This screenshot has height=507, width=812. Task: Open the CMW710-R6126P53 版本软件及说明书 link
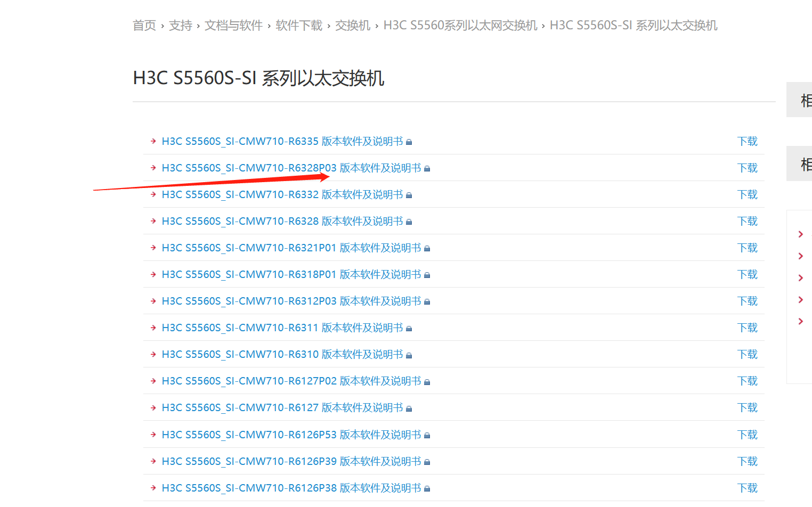[291, 435]
